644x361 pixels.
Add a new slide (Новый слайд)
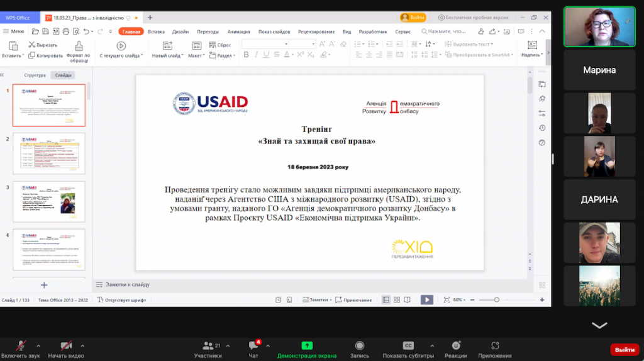pyautogui.click(x=167, y=50)
